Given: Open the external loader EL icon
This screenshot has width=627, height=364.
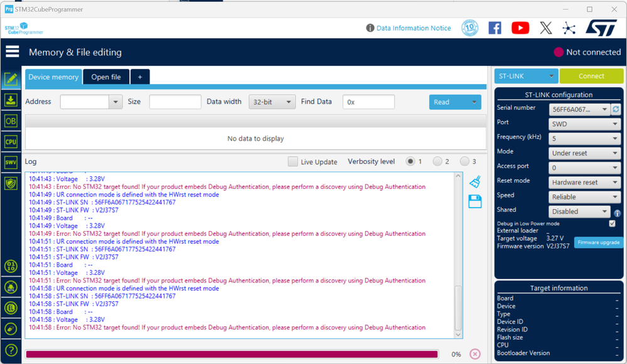Looking at the screenshot, I should [x=11, y=308].
